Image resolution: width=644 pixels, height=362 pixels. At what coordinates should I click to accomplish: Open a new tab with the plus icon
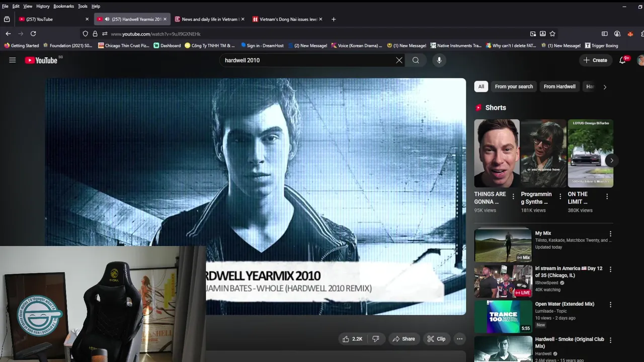click(334, 19)
